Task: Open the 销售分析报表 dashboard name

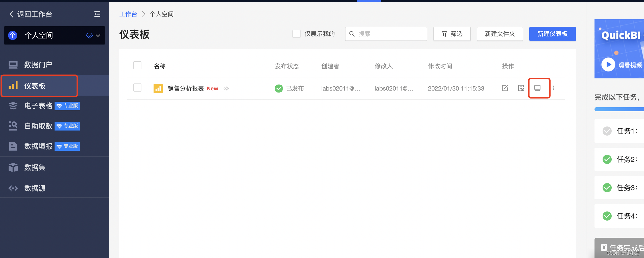Action: pos(186,89)
